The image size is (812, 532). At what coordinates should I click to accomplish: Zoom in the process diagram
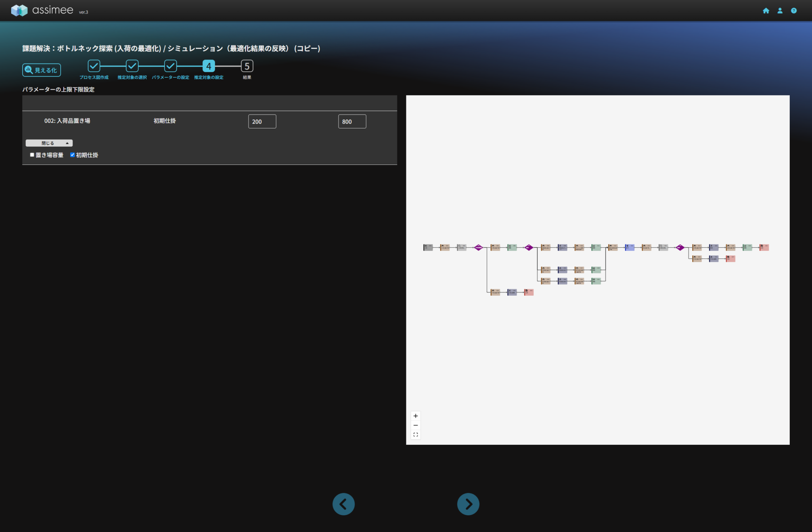click(x=415, y=416)
